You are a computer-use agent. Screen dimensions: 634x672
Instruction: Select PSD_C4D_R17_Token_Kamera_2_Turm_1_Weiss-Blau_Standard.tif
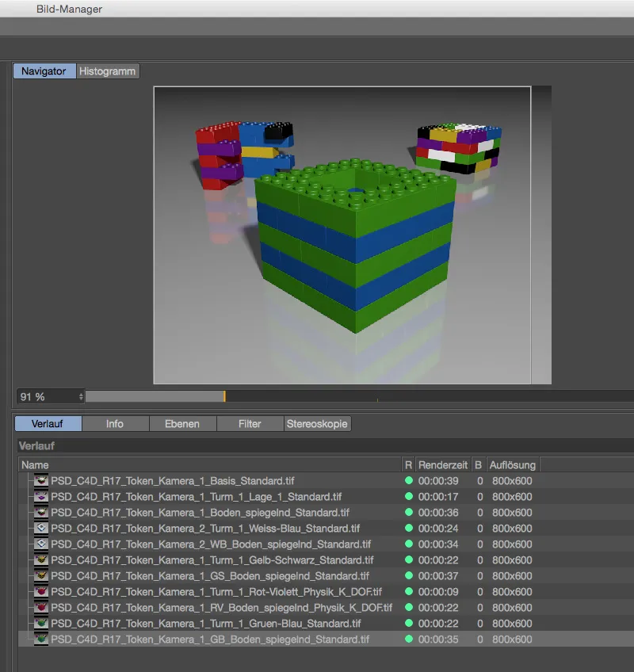tap(206, 529)
